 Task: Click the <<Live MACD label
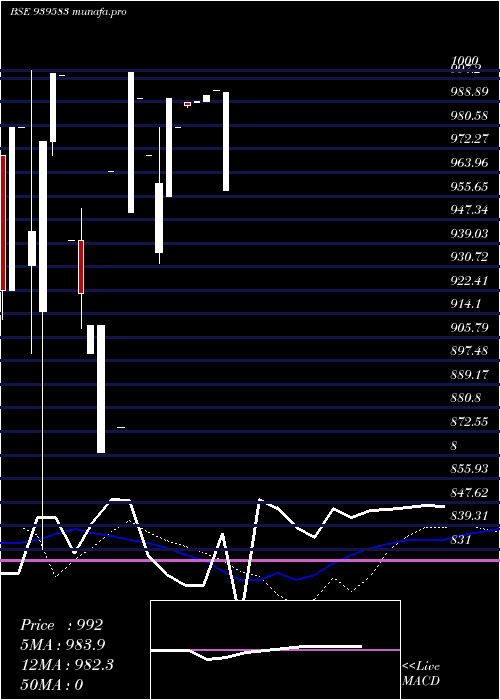point(421,674)
